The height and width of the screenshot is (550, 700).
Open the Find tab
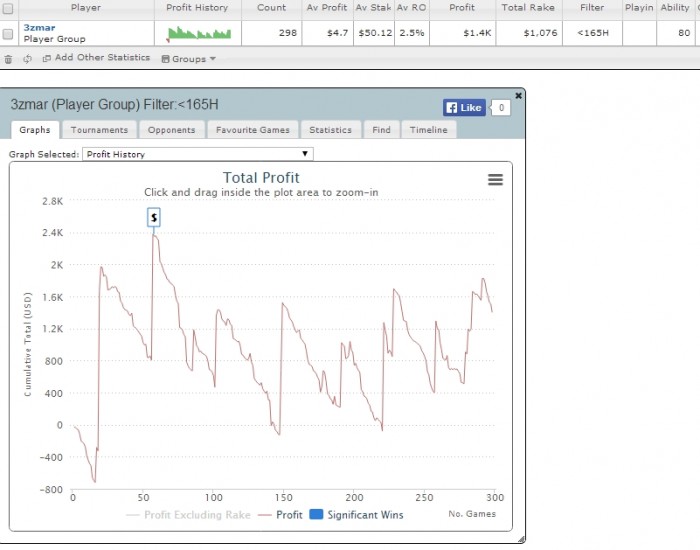point(381,130)
